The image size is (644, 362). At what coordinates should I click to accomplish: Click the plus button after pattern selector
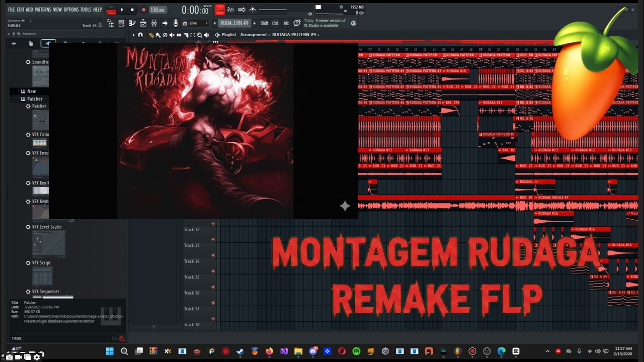click(x=254, y=23)
